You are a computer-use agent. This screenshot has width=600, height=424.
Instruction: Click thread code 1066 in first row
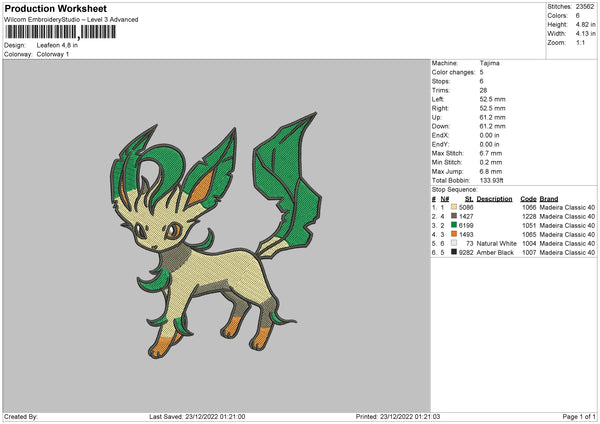click(529, 207)
